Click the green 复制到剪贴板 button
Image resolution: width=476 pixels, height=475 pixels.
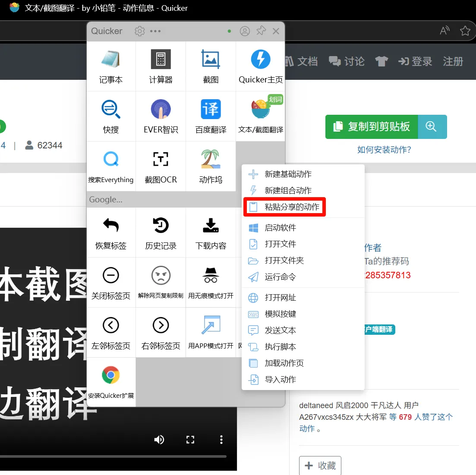(x=372, y=127)
